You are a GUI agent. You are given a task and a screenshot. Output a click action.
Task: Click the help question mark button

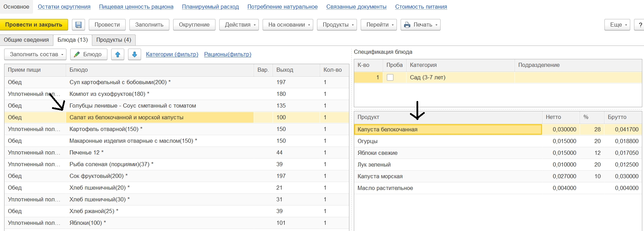pos(640,25)
